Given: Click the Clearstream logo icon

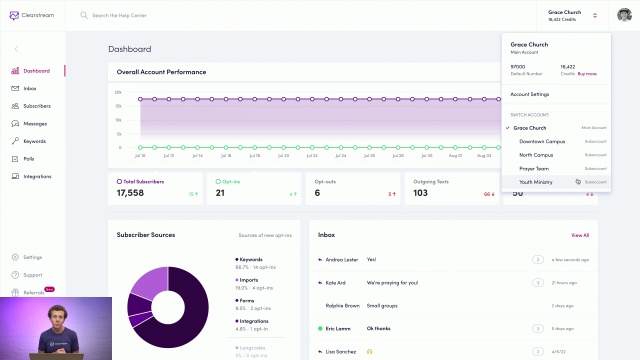Looking at the screenshot, I should tap(14, 16).
